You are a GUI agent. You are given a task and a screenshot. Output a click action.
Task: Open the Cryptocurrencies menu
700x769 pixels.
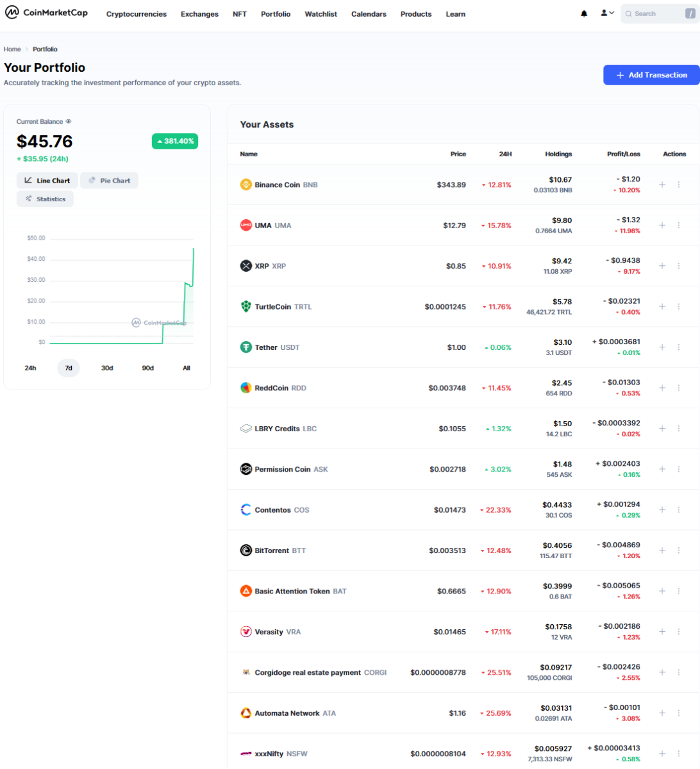(x=136, y=13)
